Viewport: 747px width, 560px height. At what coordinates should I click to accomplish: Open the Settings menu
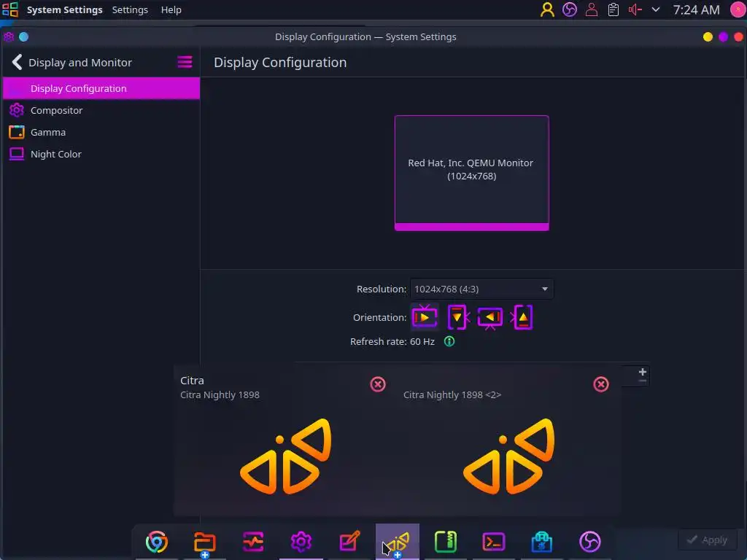(x=130, y=10)
